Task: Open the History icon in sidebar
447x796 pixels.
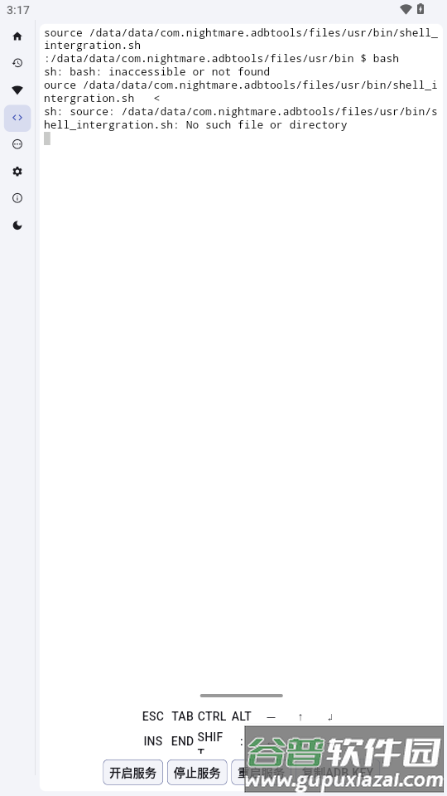Action: pos(17,63)
